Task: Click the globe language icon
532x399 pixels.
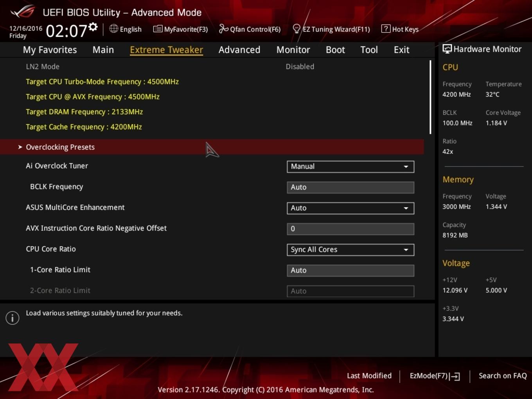Action: [x=113, y=29]
